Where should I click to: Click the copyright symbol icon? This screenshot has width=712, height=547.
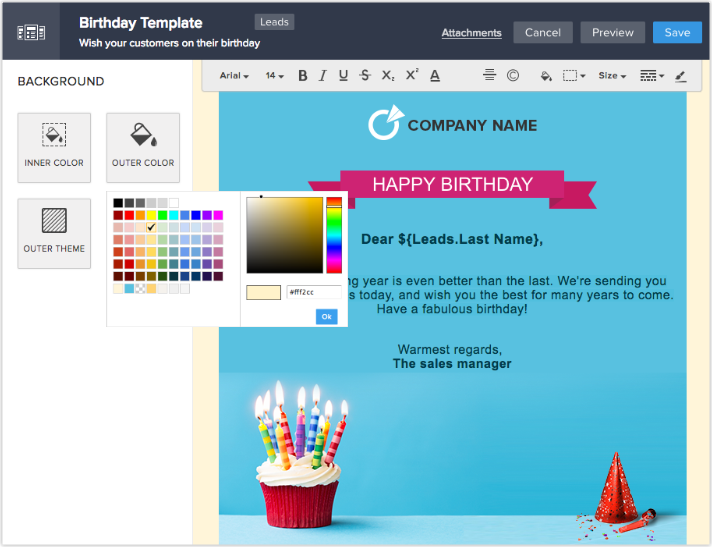(513, 76)
